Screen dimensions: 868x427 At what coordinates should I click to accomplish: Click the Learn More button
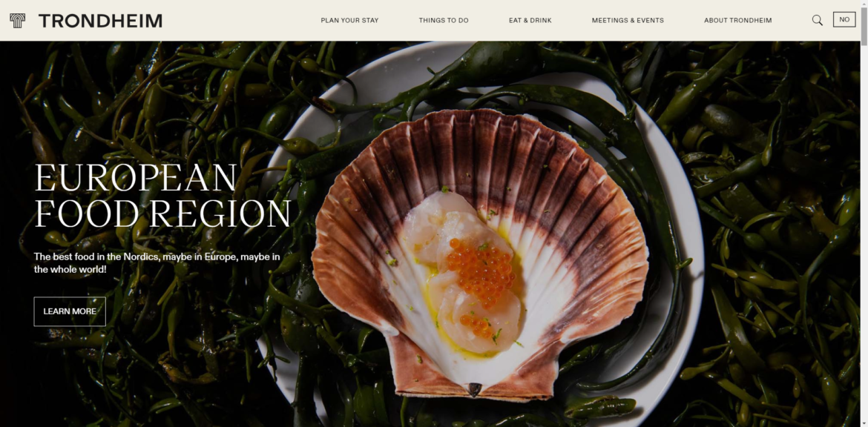70,311
